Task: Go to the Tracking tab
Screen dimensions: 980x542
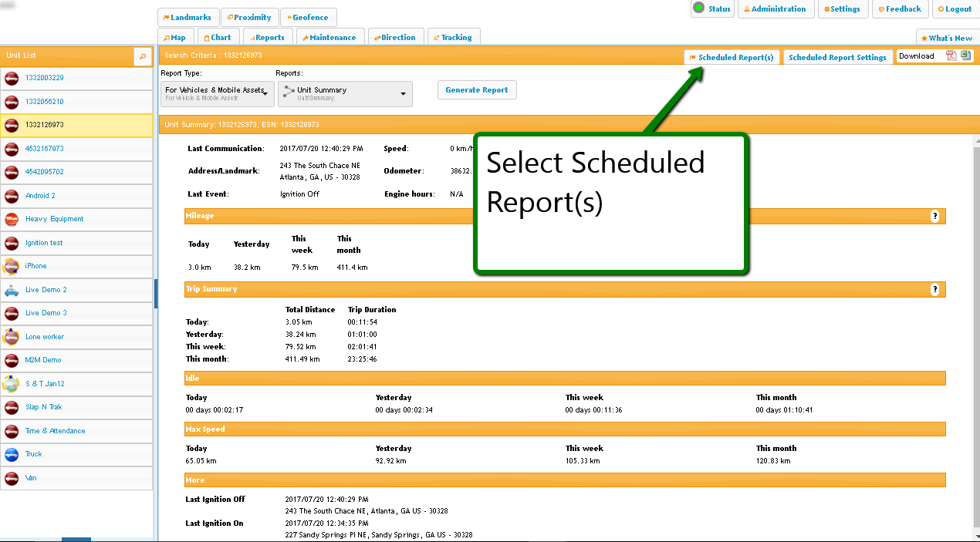Action: tap(452, 37)
